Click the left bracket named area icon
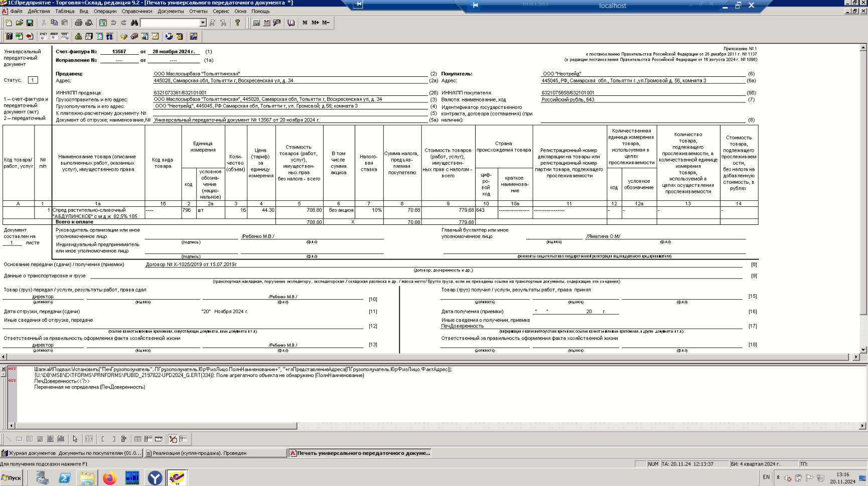The height and width of the screenshot is (486, 868). point(103,439)
